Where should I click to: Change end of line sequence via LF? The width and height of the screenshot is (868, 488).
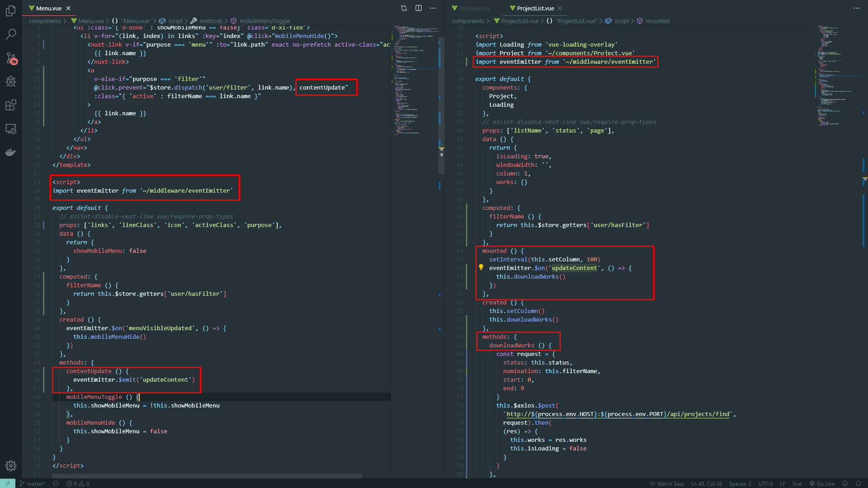pyautogui.click(x=783, y=483)
